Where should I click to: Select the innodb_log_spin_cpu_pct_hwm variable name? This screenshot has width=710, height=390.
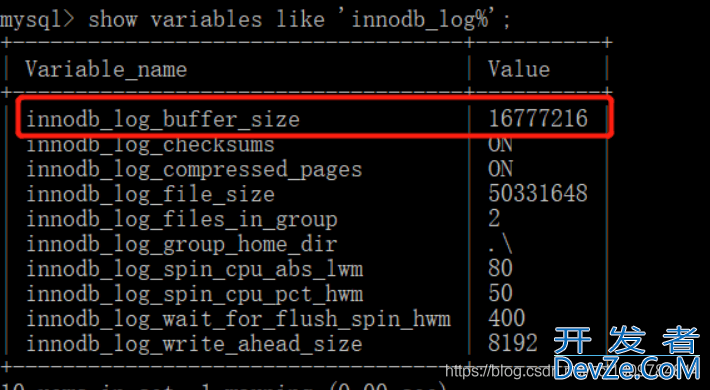pos(194,294)
